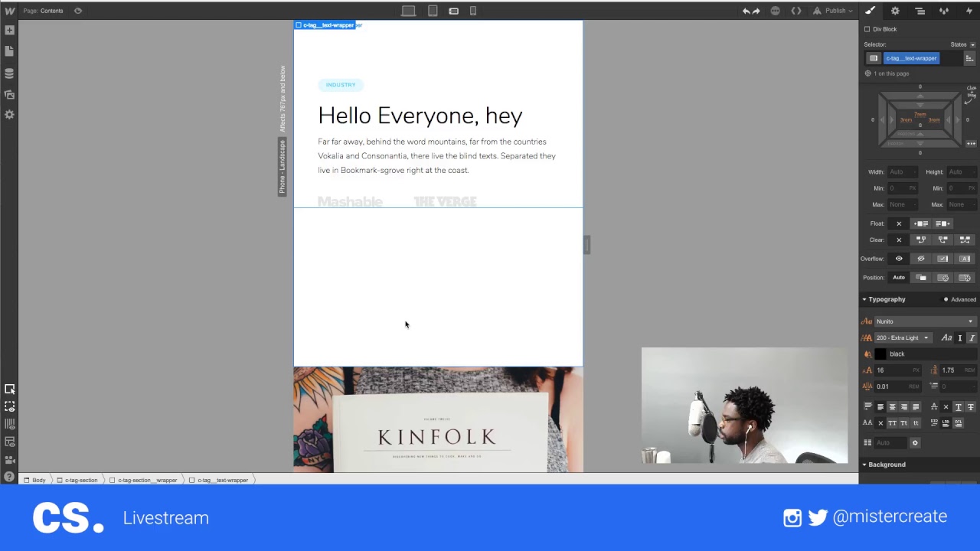Viewport: 980px width, 551px height.
Task: Set Position to absolute
Action: coord(942,278)
